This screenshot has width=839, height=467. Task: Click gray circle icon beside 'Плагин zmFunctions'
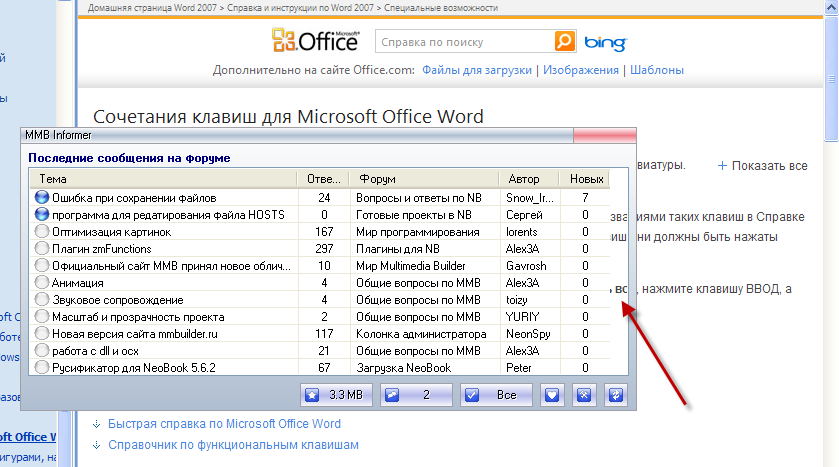42,248
